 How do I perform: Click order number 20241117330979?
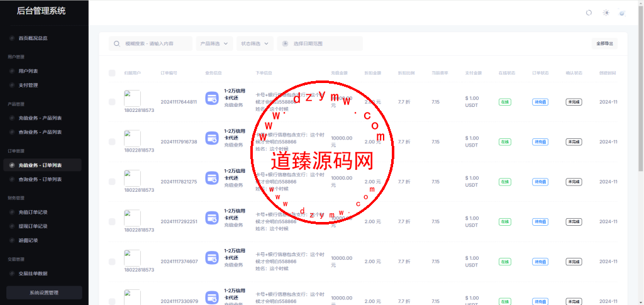point(179,301)
